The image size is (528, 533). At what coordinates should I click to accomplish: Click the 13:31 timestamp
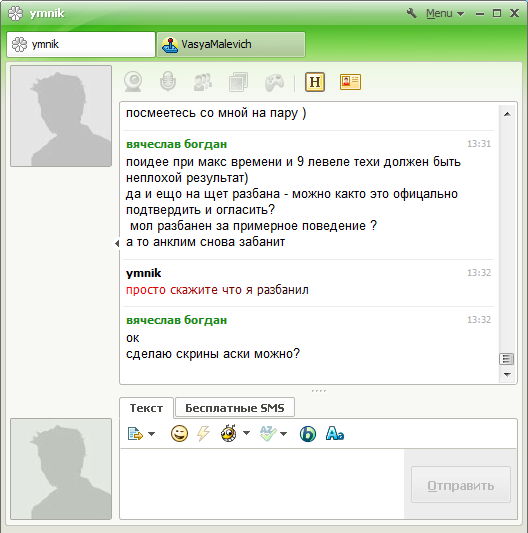(479, 144)
